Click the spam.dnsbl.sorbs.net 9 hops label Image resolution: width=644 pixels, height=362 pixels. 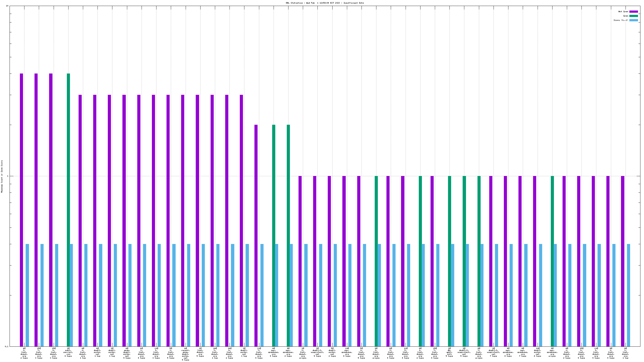click(x=127, y=353)
